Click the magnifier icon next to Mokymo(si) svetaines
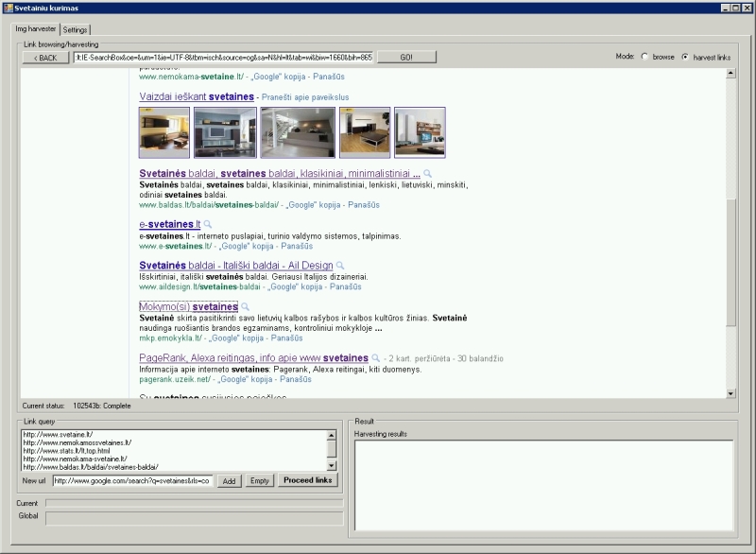The height and width of the screenshot is (554, 756). click(245, 306)
